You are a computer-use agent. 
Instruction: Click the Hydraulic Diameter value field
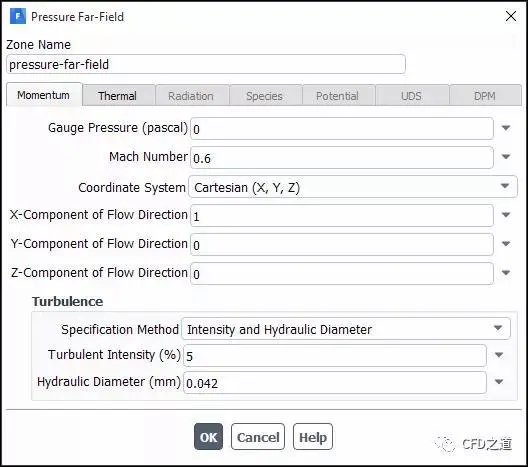click(335, 382)
